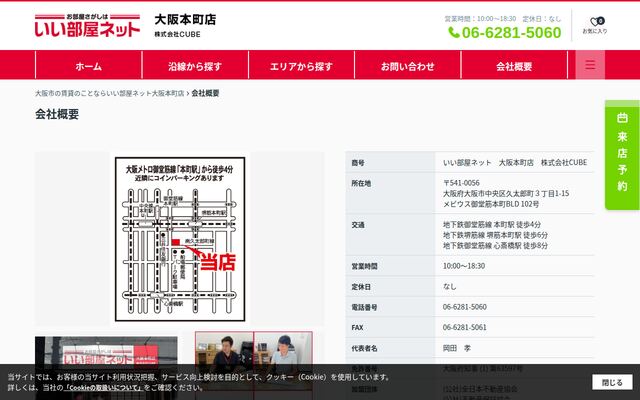Click the FAX number 06-6281-5061

pyautogui.click(x=465, y=327)
